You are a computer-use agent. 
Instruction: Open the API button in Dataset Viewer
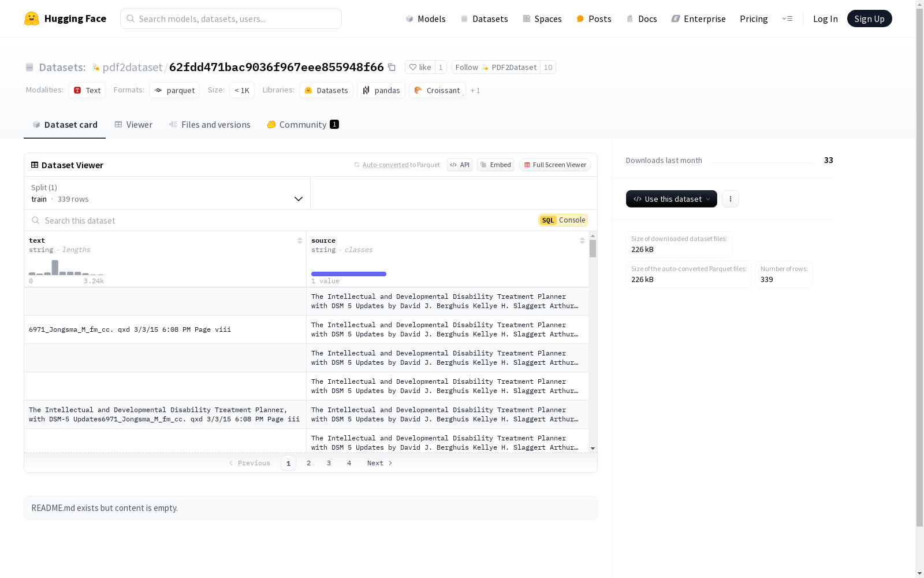(460, 165)
